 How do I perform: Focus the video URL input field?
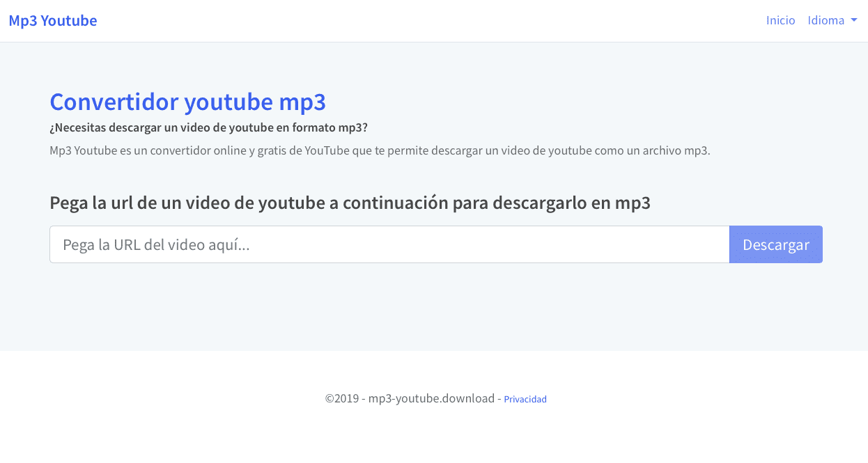pyautogui.click(x=389, y=244)
